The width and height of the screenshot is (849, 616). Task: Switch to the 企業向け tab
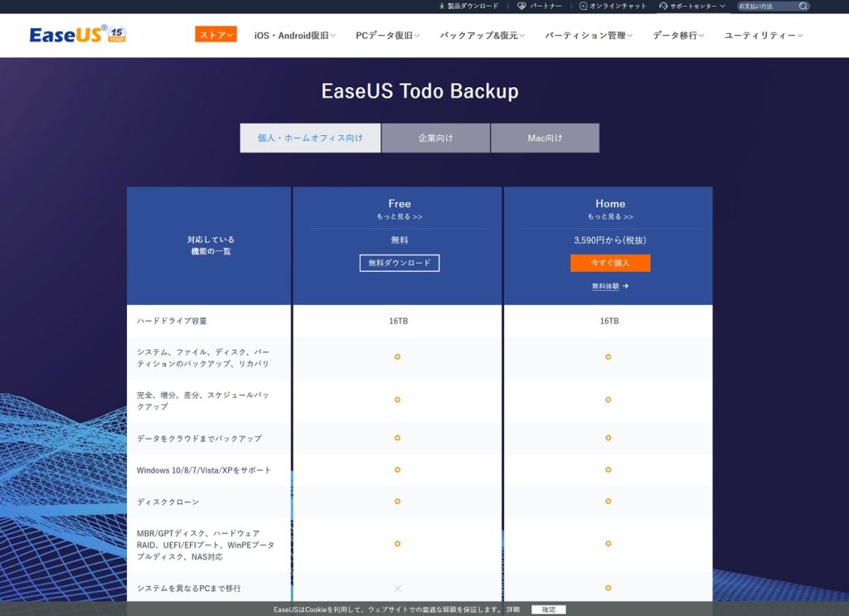436,138
